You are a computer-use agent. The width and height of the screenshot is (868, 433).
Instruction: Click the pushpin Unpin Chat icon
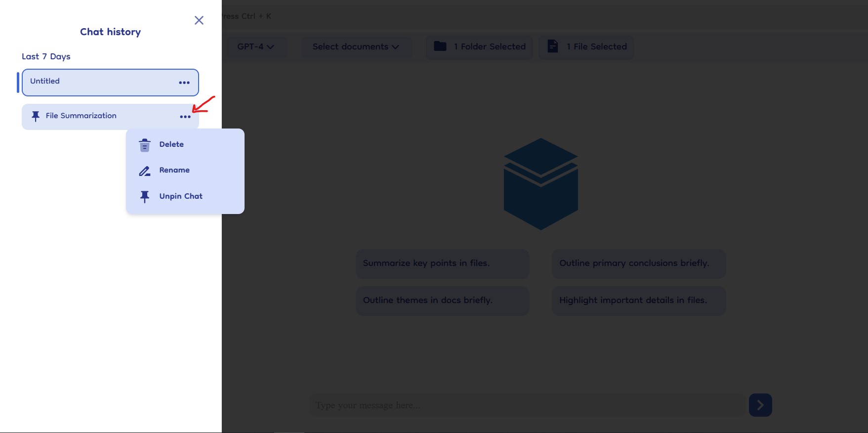click(x=145, y=197)
